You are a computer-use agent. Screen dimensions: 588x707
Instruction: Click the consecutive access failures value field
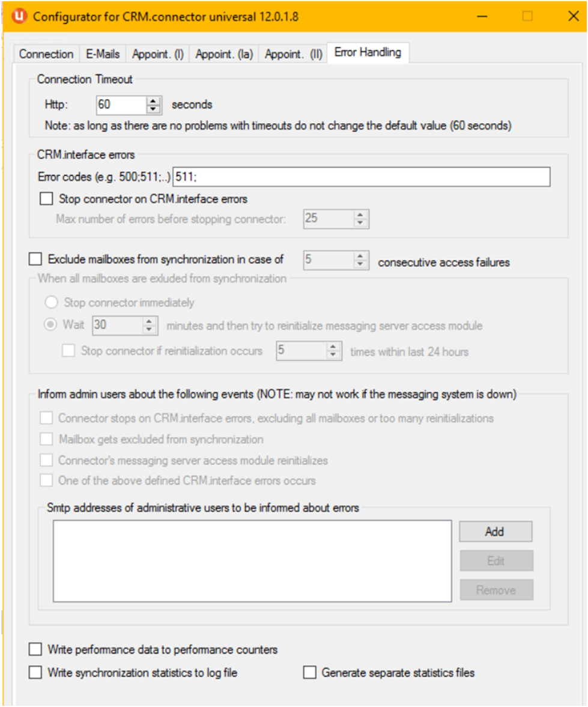click(329, 260)
